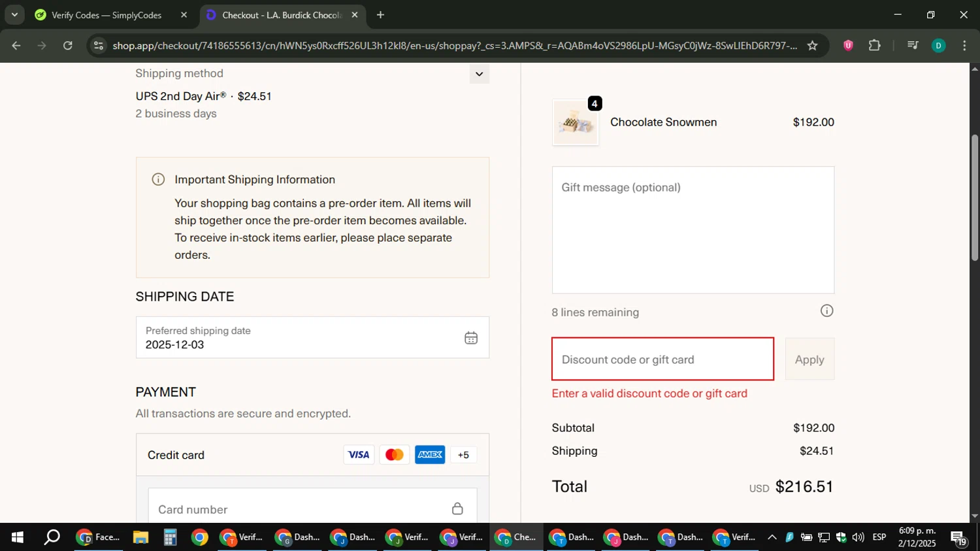Open the Chrome three-dot menu

(964, 45)
